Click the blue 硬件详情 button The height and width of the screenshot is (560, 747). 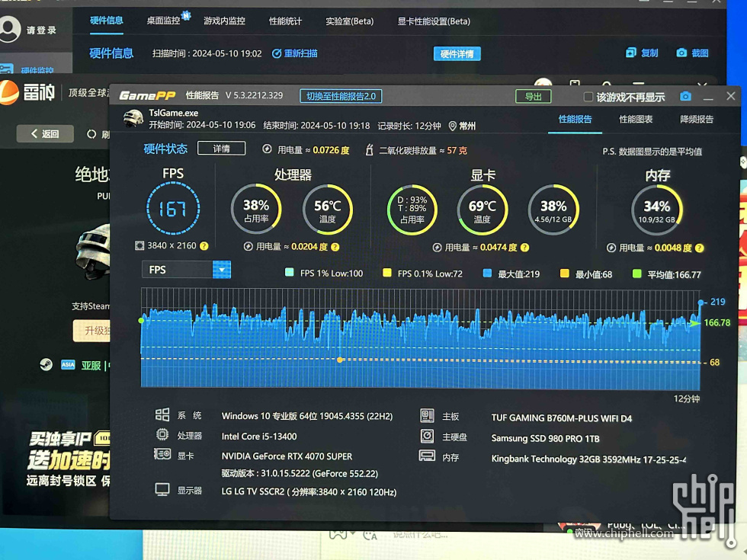457,54
